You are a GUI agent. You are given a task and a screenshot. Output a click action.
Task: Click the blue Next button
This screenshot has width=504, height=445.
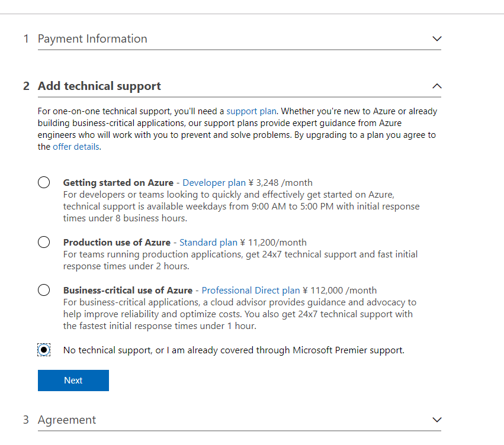pos(73,380)
